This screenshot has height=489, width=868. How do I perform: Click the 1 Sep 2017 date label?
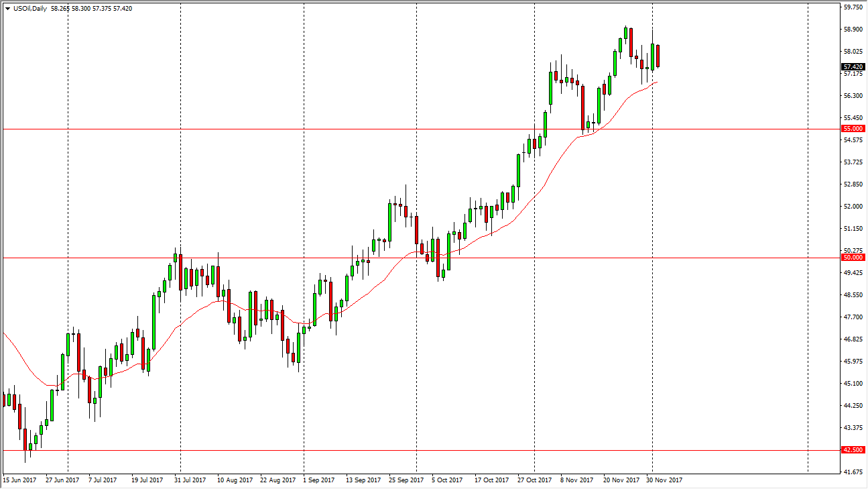tap(318, 480)
